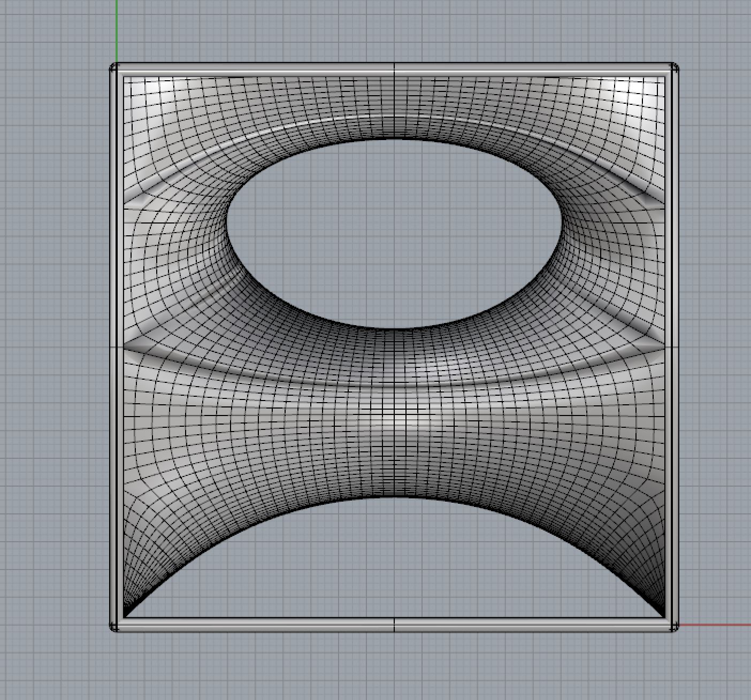Click the top-left corner of the square frame
This screenshot has height=700, width=751.
click(x=114, y=68)
